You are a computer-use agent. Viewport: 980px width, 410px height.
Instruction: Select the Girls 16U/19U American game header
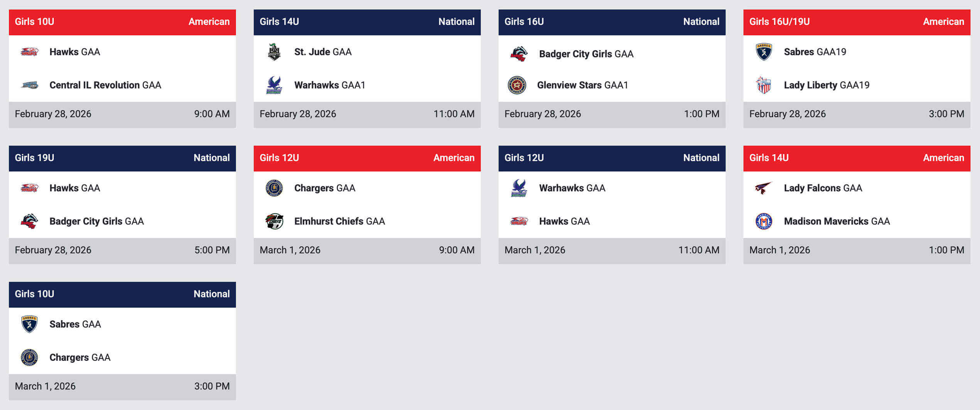(857, 22)
